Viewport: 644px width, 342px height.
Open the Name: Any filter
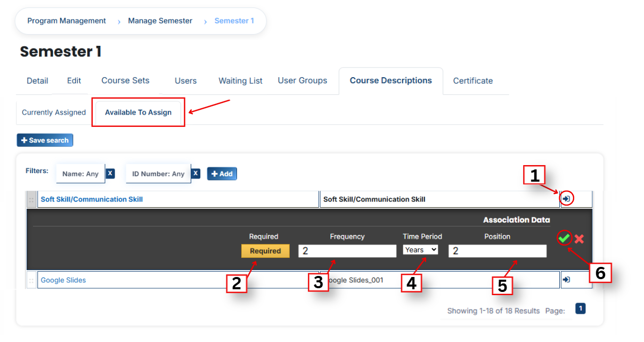tap(80, 174)
